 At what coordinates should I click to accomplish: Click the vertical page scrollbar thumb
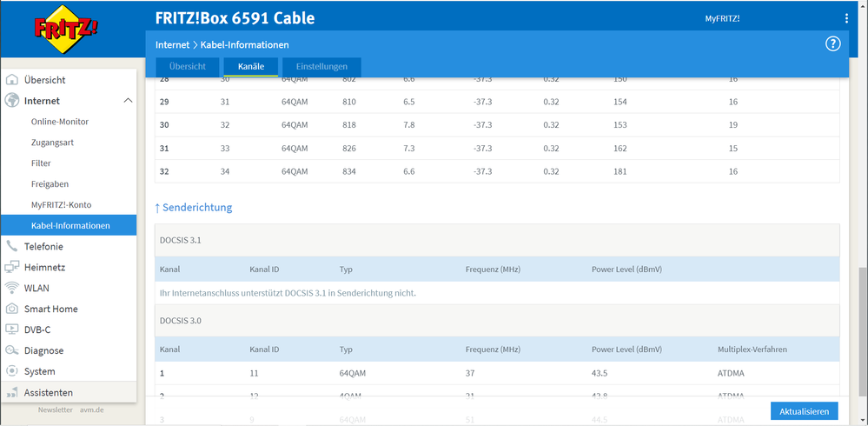pos(862,330)
